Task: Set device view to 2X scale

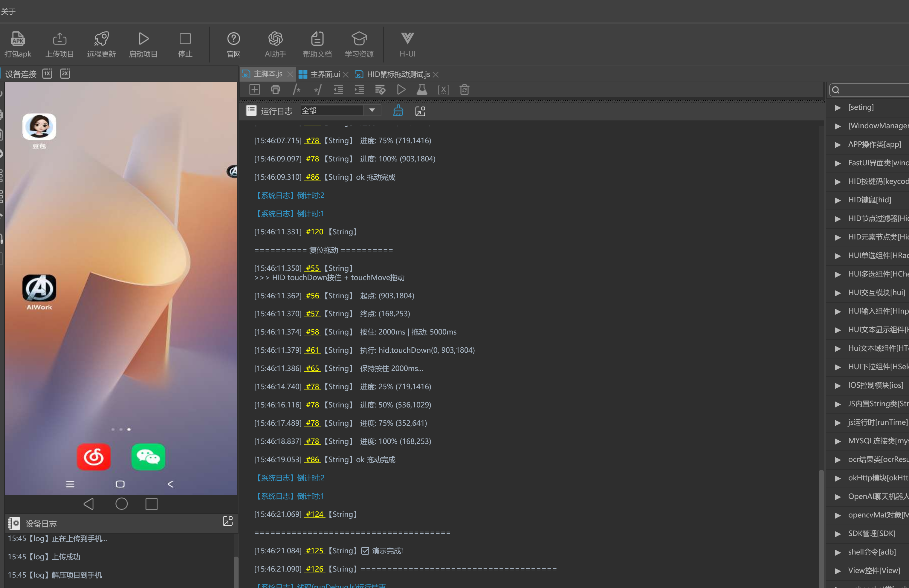Action: (65, 74)
